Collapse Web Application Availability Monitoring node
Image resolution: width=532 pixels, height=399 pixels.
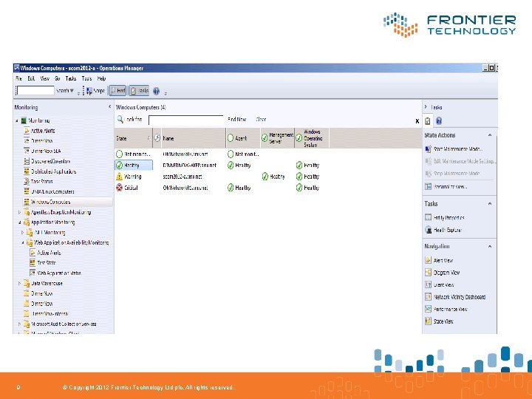(x=23, y=243)
